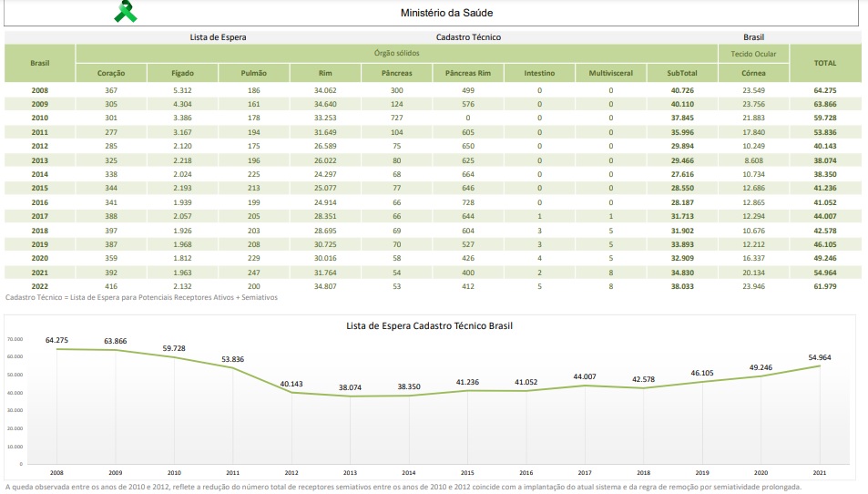Image resolution: width=868 pixels, height=494 pixels.
Task: Click the 2016 label on the chart axis
Action: click(526, 472)
